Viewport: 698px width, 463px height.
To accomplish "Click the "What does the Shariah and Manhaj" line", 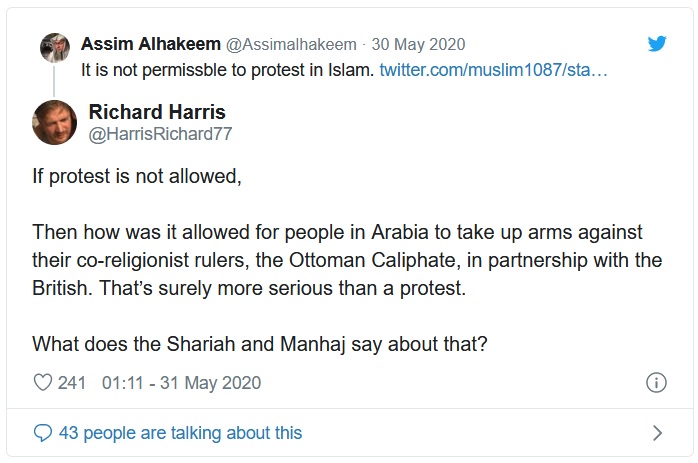I will pos(258,342).
